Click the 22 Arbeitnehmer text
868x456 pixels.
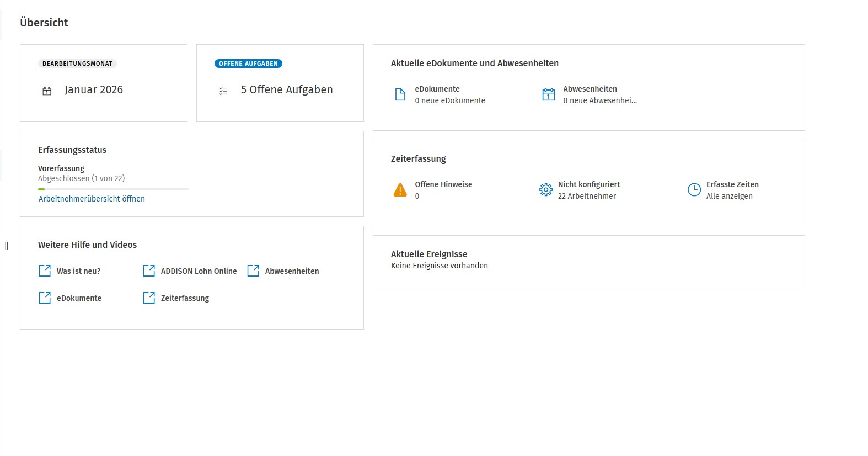pos(587,196)
